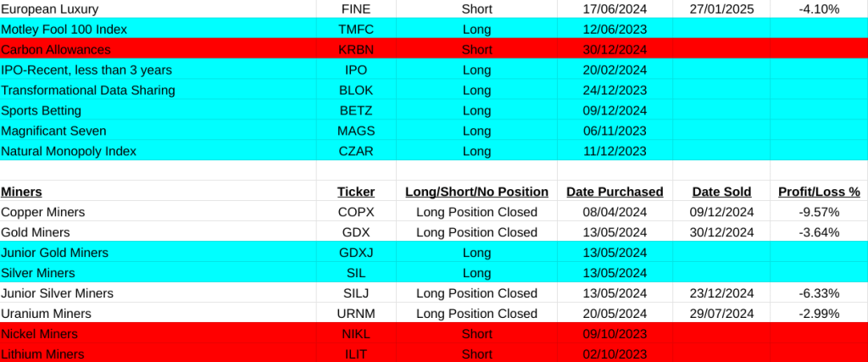The image size is (868, 362).
Task: Select the Natural Monopoly Index cell
Action: tap(69, 152)
